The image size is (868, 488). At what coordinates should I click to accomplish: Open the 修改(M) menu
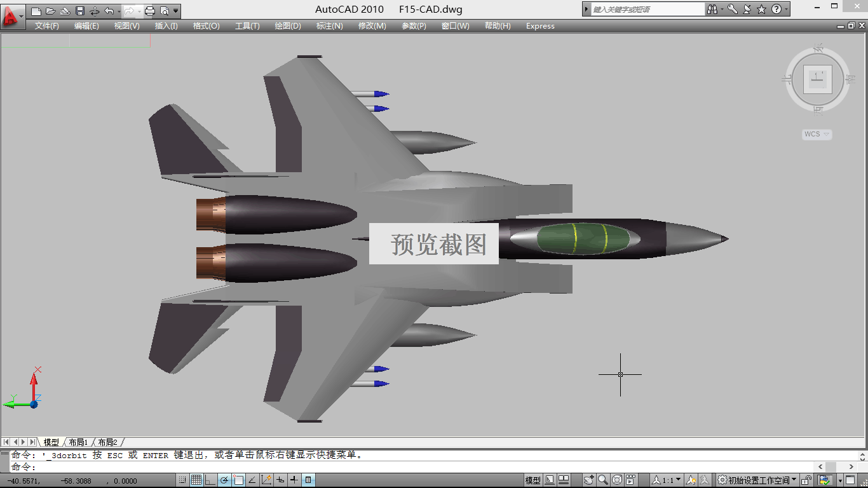coord(372,26)
